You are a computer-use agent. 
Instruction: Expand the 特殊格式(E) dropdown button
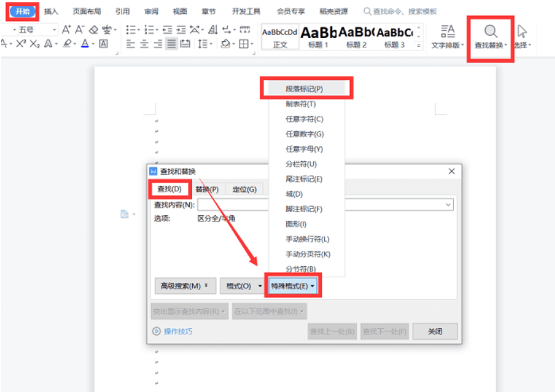pos(293,286)
